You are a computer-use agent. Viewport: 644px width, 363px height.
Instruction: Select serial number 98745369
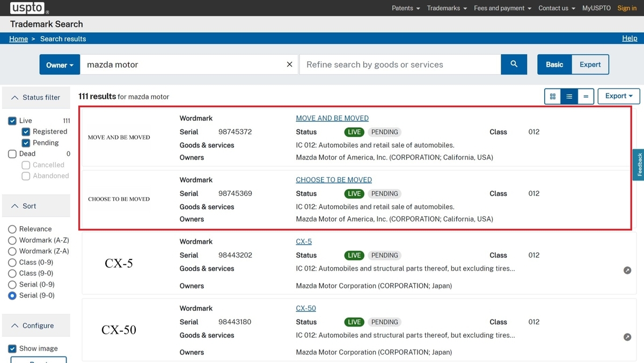235,193
